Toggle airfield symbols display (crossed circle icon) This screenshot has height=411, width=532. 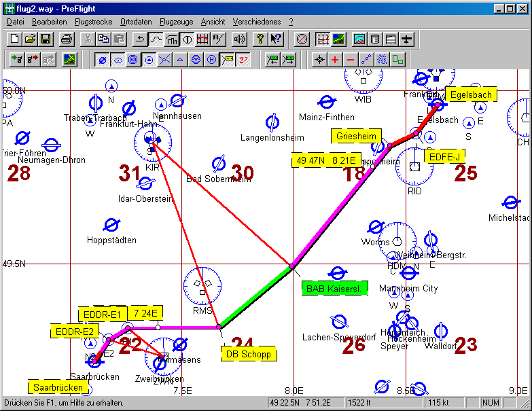click(103, 60)
